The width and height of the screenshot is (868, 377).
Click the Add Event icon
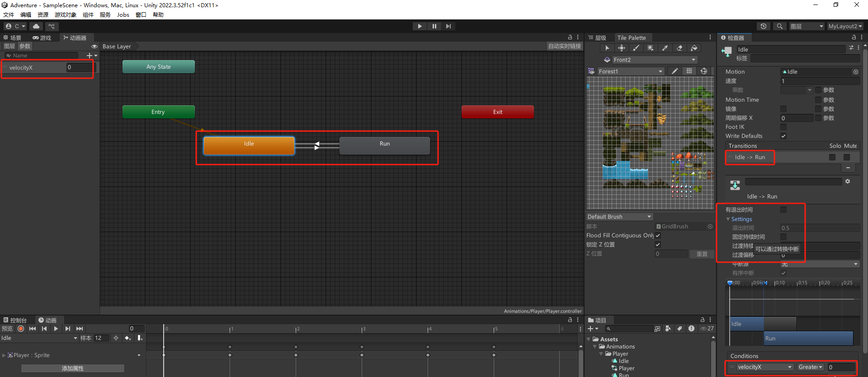click(x=140, y=338)
